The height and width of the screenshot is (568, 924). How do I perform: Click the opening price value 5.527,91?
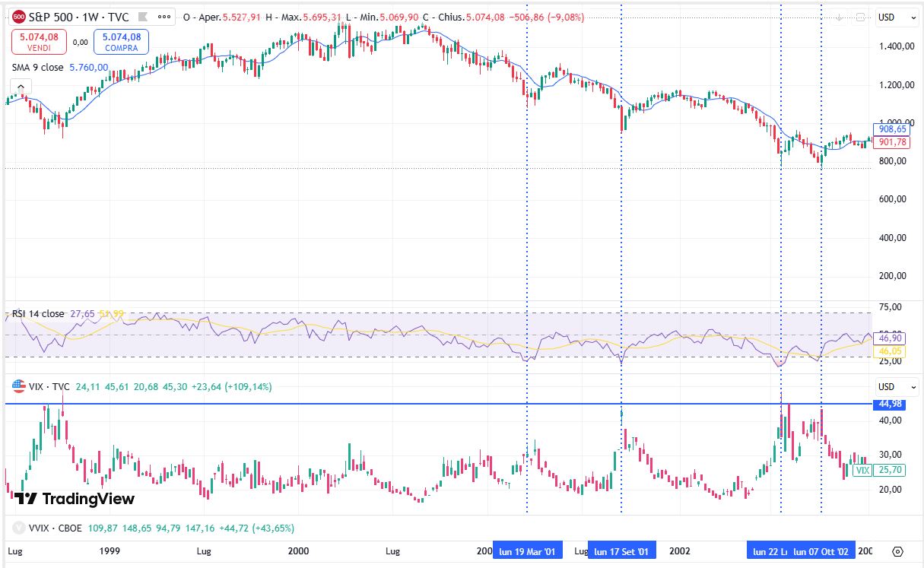coord(243,16)
